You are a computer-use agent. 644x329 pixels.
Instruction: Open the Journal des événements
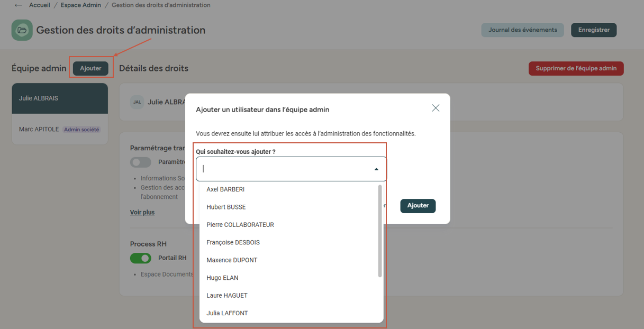click(522, 30)
